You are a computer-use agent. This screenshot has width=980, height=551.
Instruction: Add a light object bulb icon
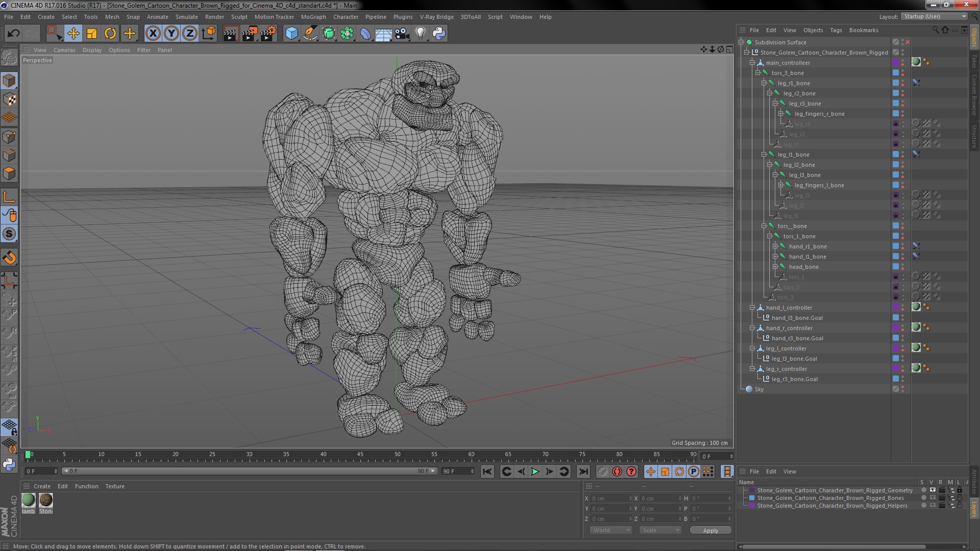tap(421, 34)
